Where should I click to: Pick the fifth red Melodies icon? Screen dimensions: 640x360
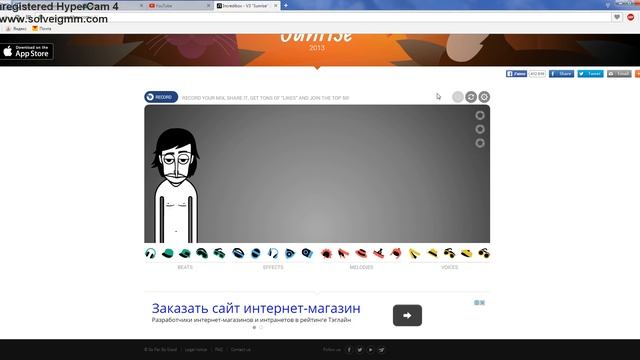point(396,253)
